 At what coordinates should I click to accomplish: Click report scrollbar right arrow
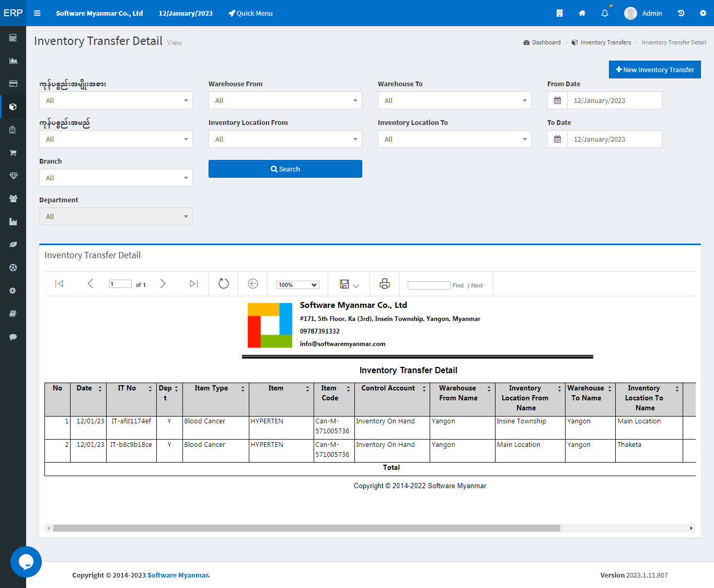(x=692, y=528)
